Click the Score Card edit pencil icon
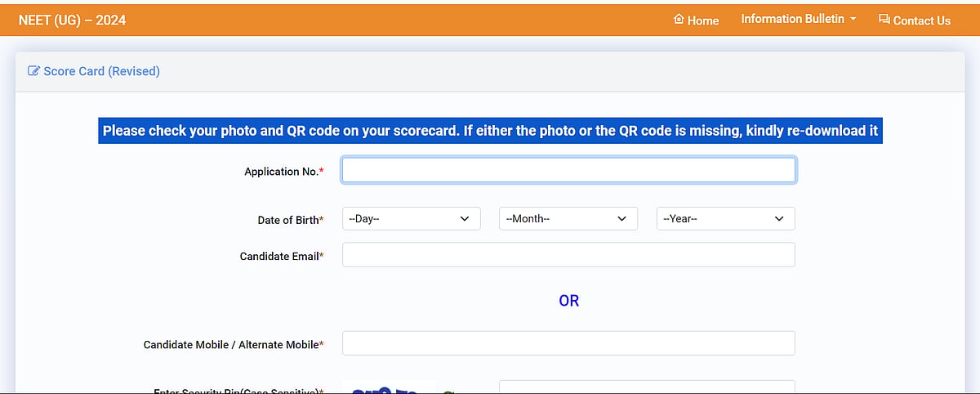 pos(33,71)
